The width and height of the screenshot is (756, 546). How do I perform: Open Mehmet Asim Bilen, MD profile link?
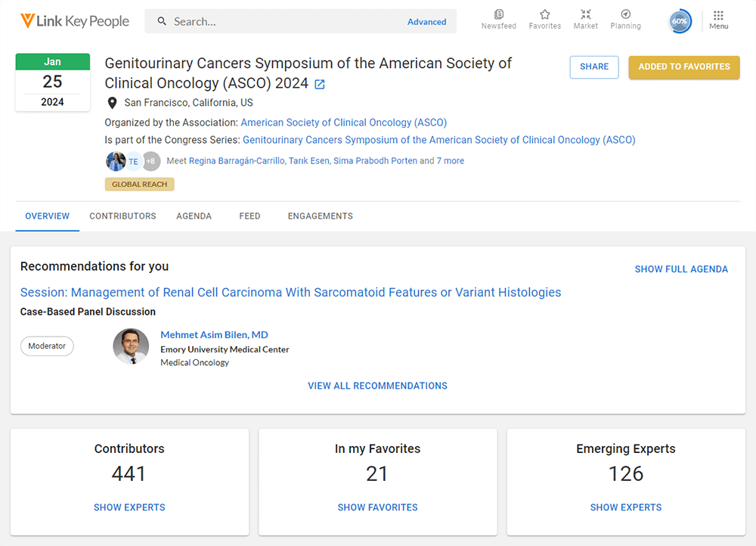(214, 335)
